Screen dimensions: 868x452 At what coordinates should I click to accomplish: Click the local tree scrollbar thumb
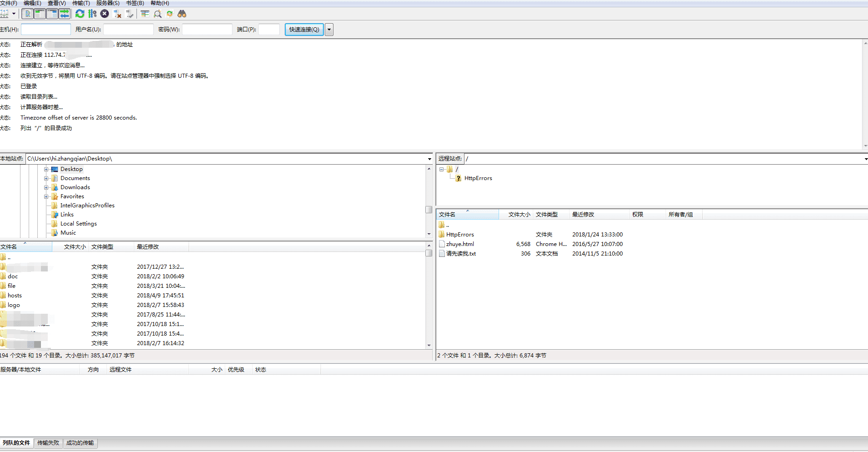(429, 210)
